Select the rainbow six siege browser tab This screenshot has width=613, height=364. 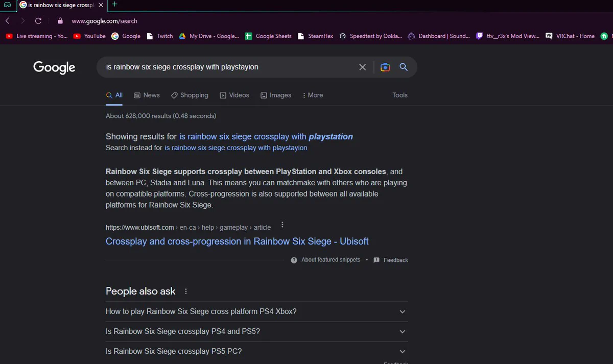point(61,5)
